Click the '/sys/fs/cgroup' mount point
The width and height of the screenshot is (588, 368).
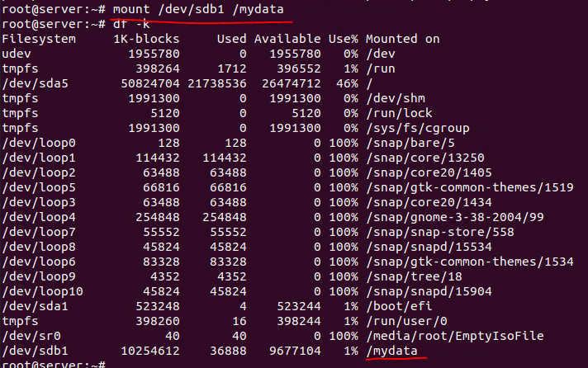pos(417,128)
